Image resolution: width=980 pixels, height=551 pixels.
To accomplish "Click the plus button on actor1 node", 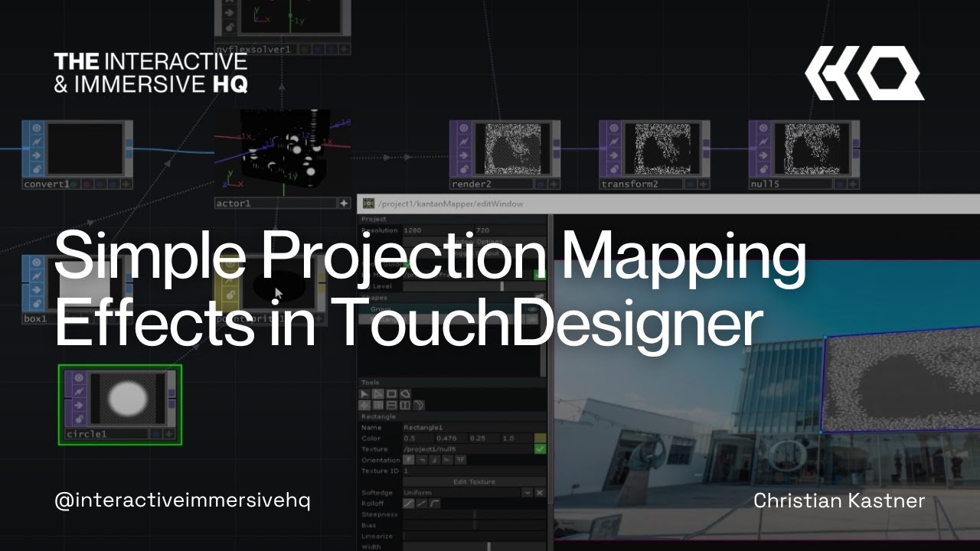I will point(344,203).
